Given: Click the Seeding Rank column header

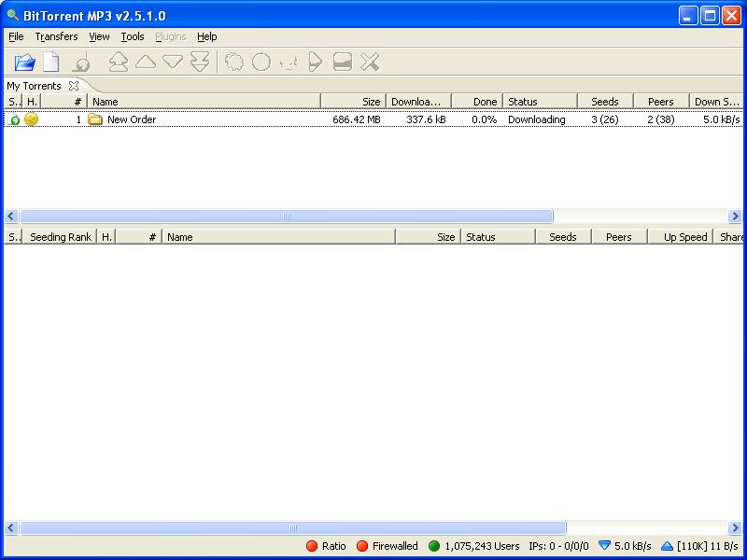Looking at the screenshot, I should [x=60, y=237].
